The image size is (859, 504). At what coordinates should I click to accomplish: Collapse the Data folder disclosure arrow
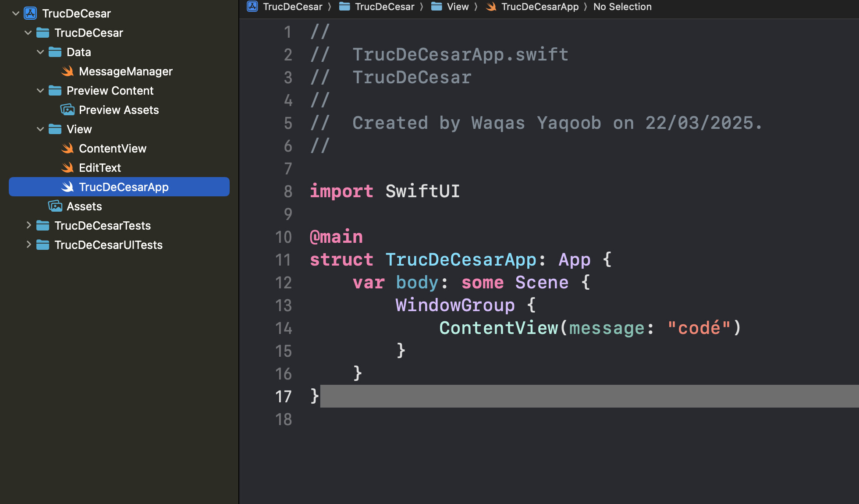click(40, 52)
